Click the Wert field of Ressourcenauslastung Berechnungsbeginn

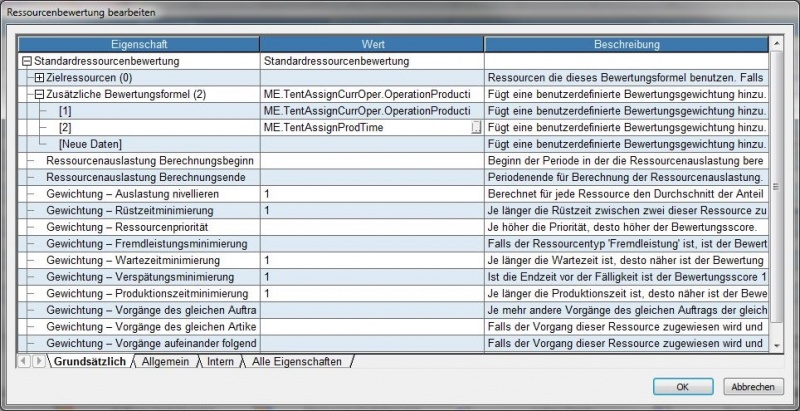pyautogui.click(x=371, y=161)
